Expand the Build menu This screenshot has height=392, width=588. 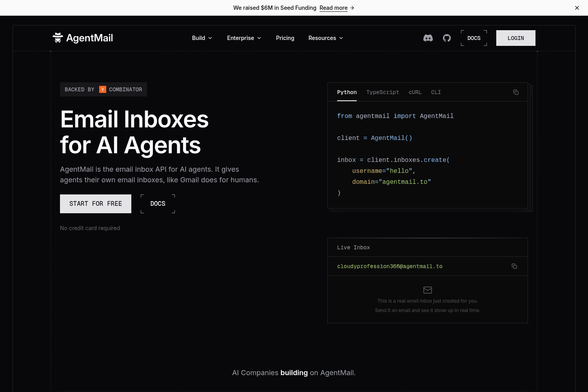(x=202, y=38)
